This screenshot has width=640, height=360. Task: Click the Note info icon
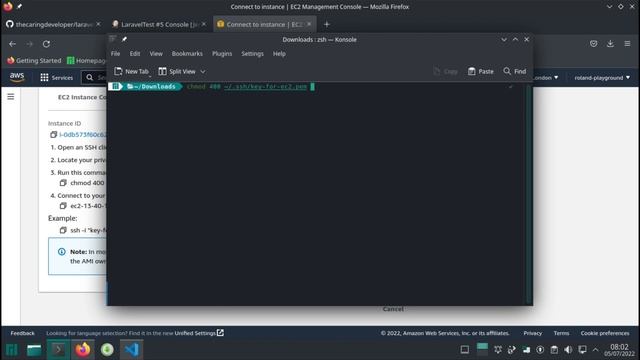coord(62,252)
